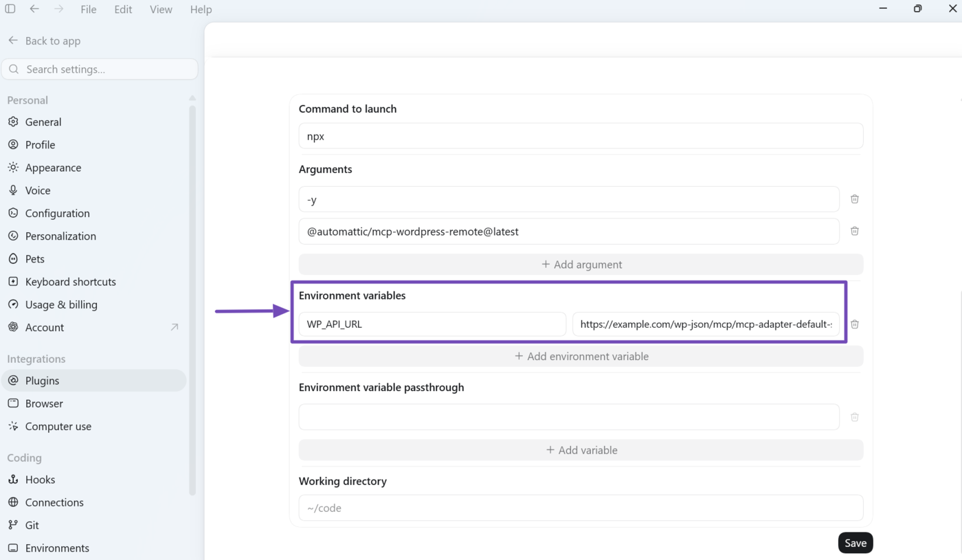The width and height of the screenshot is (962, 560).
Task: Click the Appearance sun icon
Action: [13, 168]
